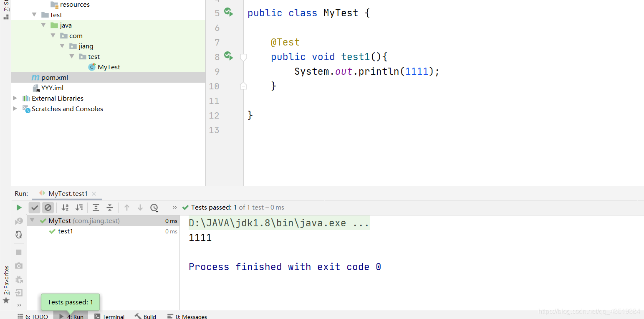The image size is (644, 319).
Task: Open the 0: Messages tool window
Action: [x=187, y=316]
